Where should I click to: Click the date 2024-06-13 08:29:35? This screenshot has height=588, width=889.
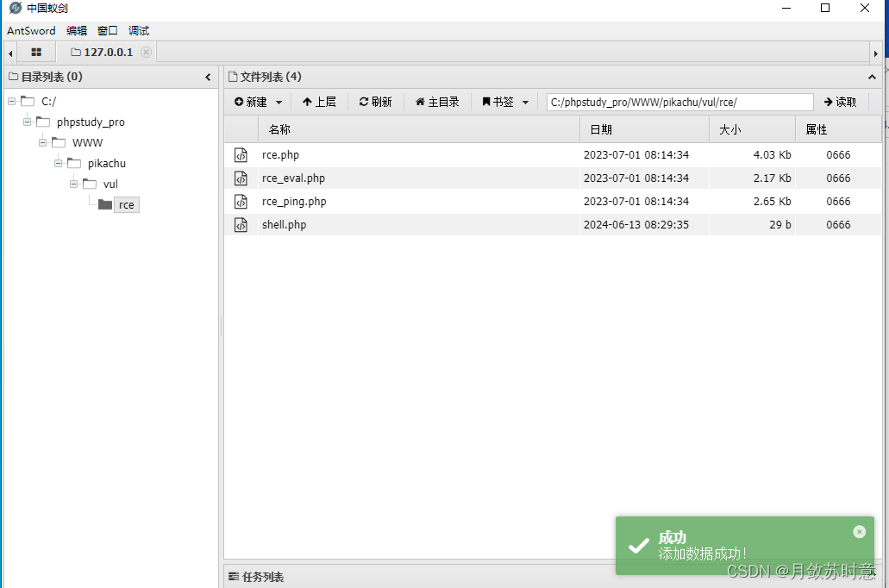tap(636, 224)
